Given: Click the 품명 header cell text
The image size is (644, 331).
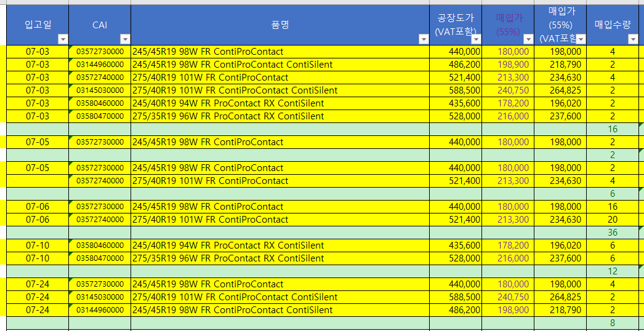Looking at the screenshot, I should coord(280,25).
